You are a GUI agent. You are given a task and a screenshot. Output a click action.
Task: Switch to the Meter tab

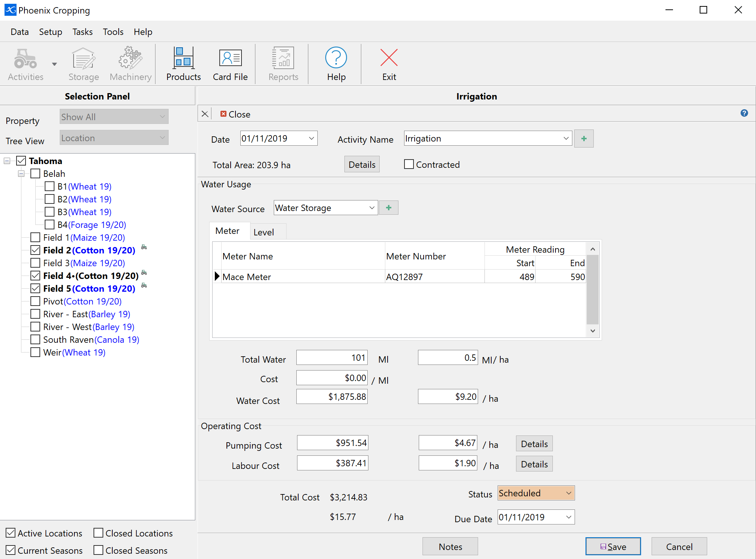229,231
